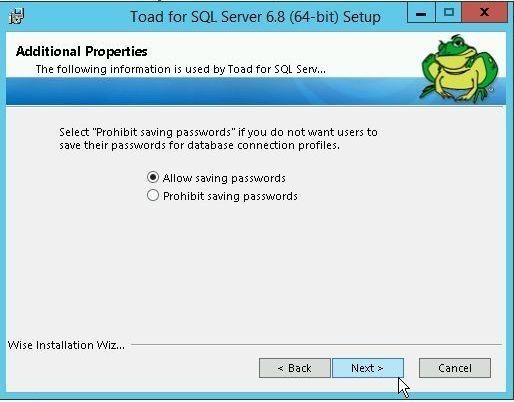Click the Additional Properties heading

tap(82, 51)
